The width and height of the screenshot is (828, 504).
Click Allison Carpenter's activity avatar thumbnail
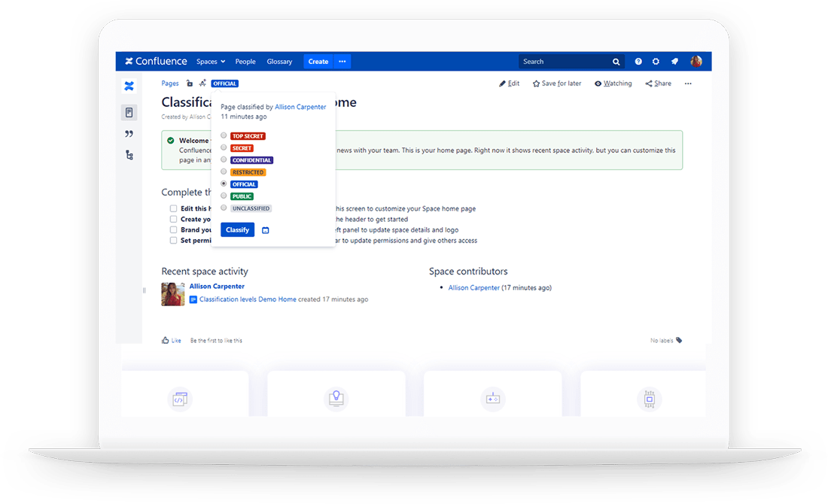click(172, 294)
